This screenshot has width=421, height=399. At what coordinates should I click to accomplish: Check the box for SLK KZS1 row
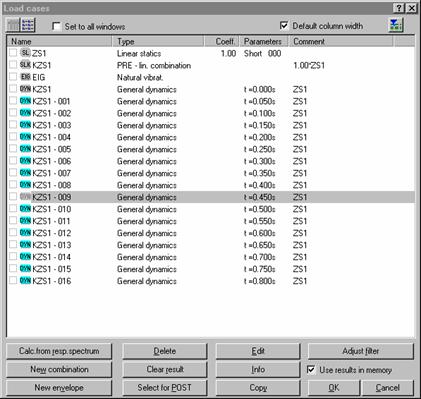tap(13, 65)
